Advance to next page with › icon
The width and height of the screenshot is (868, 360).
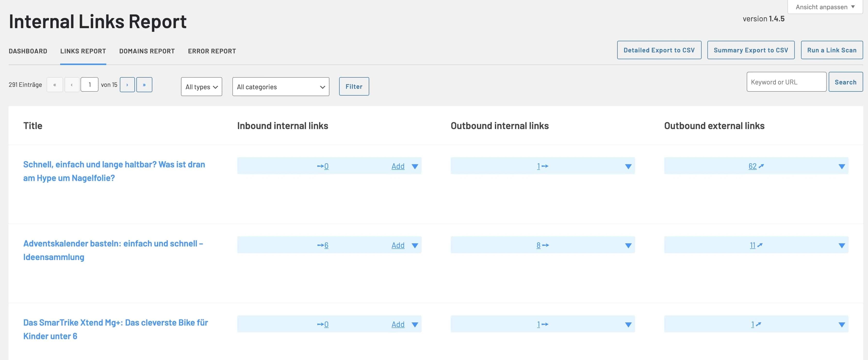click(x=127, y=85)
